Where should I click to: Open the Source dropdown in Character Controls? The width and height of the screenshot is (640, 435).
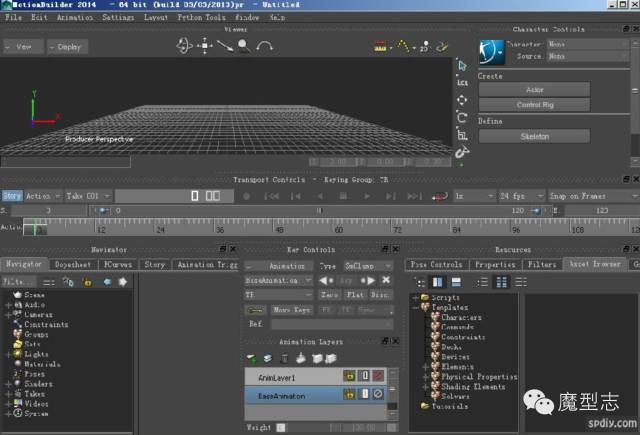pyautogui.click(x=588, y=56)
